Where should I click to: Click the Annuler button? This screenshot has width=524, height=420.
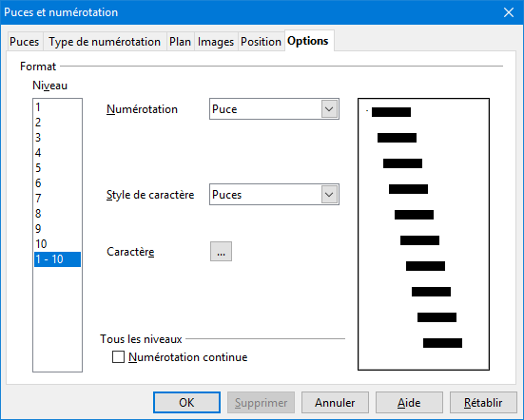point(335,403)
